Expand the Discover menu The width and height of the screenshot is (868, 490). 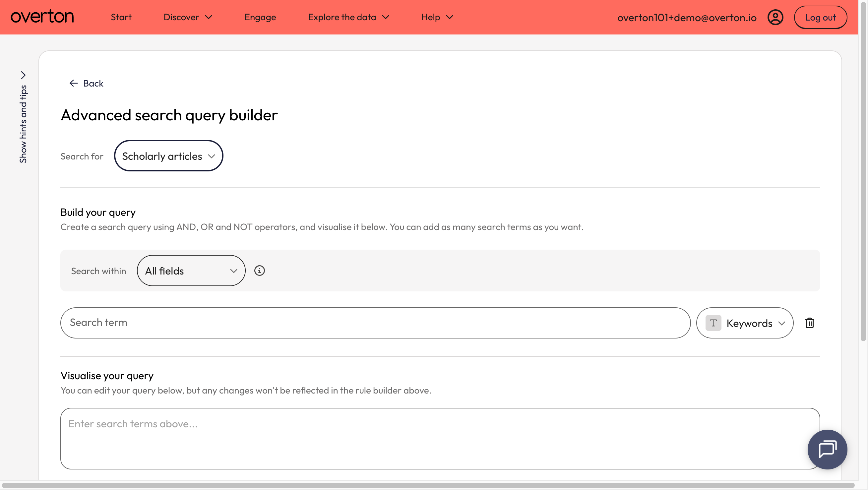coord(188,17)
